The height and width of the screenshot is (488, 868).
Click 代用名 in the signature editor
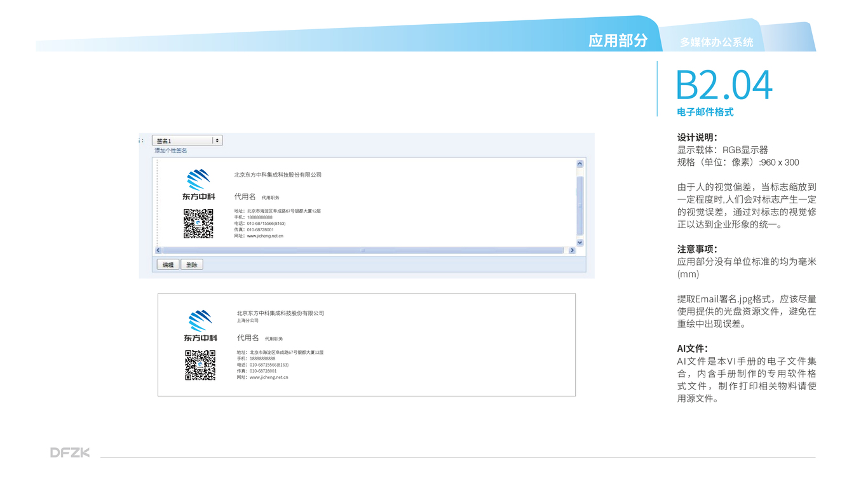(245, 197)
